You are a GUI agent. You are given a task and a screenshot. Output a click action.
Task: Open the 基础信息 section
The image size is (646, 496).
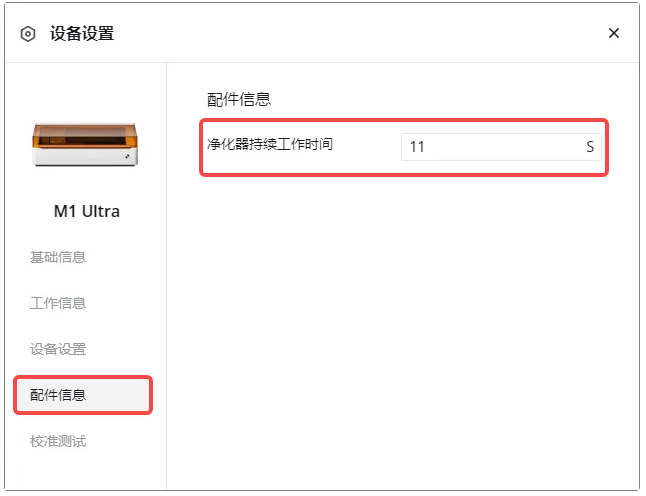tap(58, 257)
